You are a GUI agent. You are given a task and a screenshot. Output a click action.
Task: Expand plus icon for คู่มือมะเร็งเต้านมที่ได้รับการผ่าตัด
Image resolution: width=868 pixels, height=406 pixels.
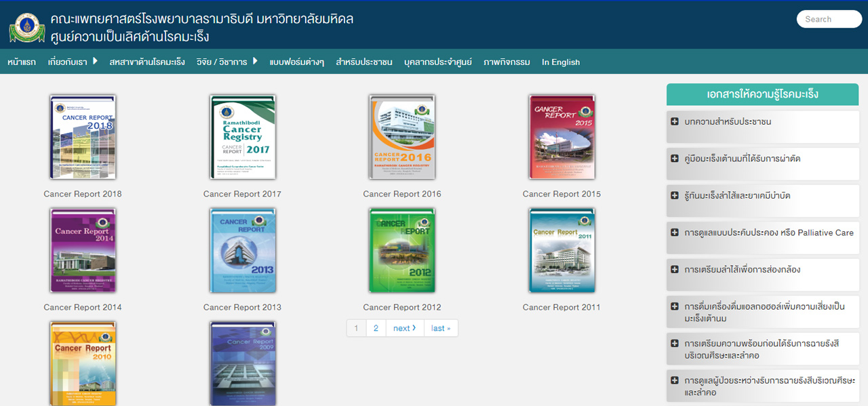tap(675, 159)
